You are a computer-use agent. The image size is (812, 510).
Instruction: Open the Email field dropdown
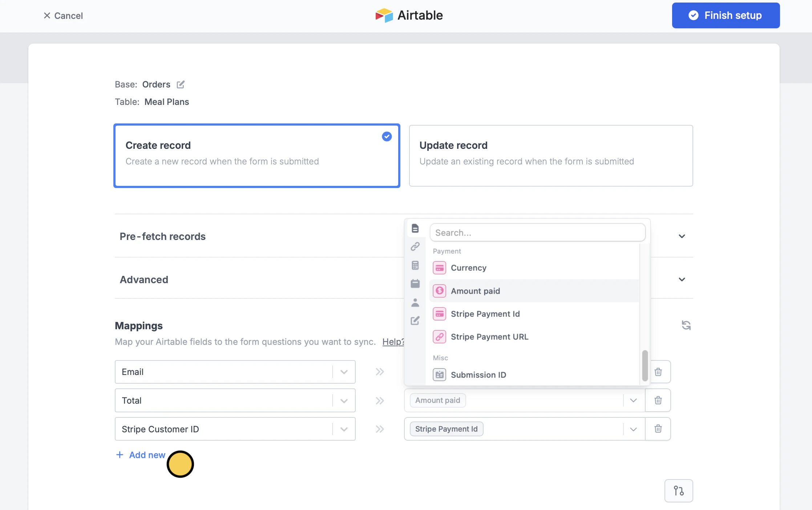pos(344,372)
